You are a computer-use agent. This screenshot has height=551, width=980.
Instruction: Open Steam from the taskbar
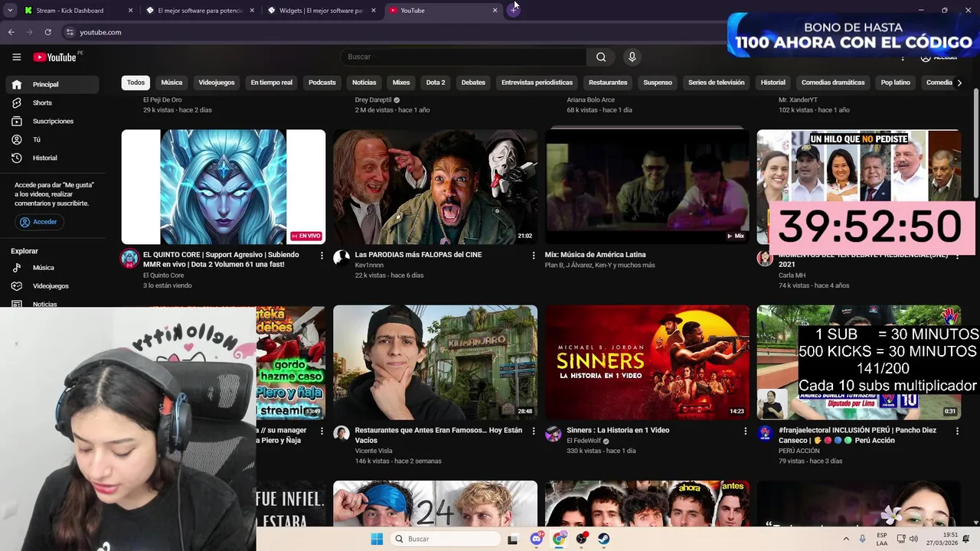(x=604, y=540)
